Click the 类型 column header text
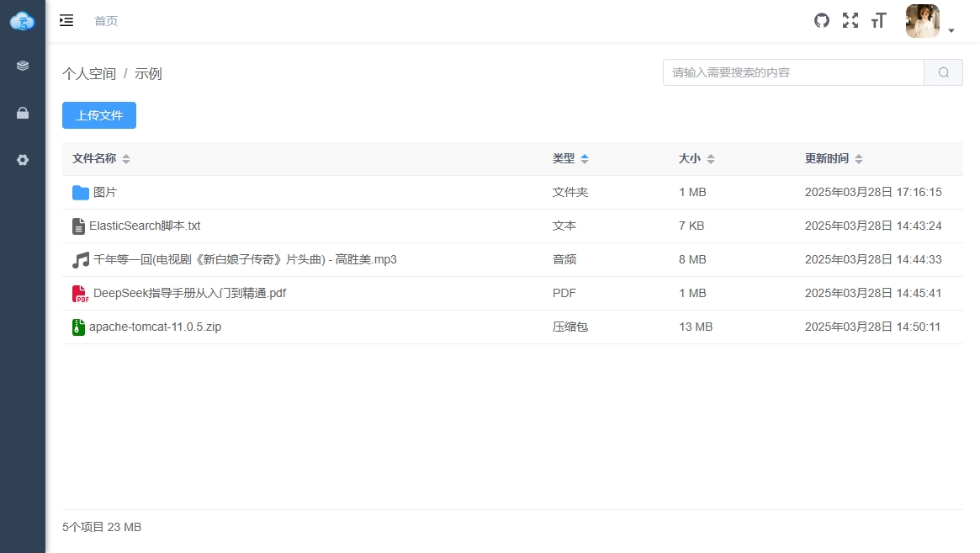980x553 pixels. 564,159
